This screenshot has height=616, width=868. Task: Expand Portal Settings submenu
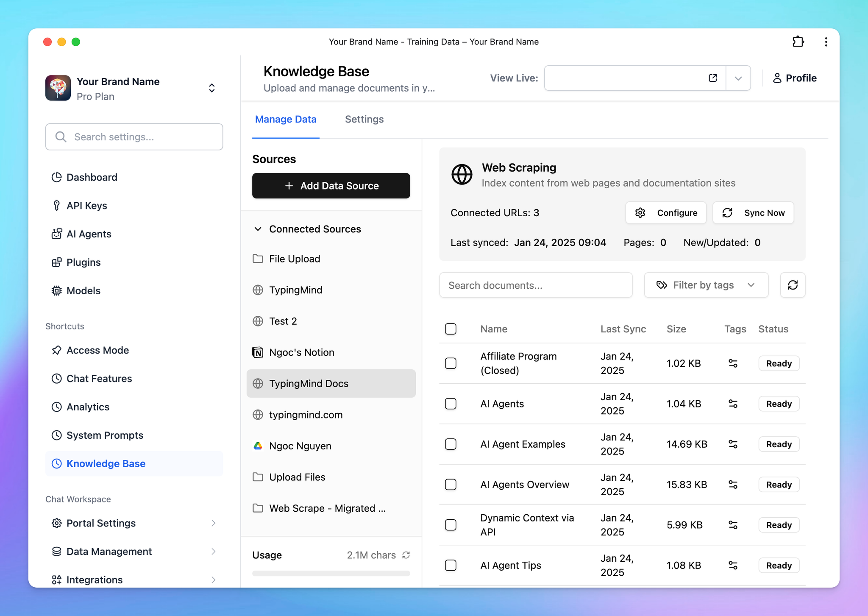point(214,523)
